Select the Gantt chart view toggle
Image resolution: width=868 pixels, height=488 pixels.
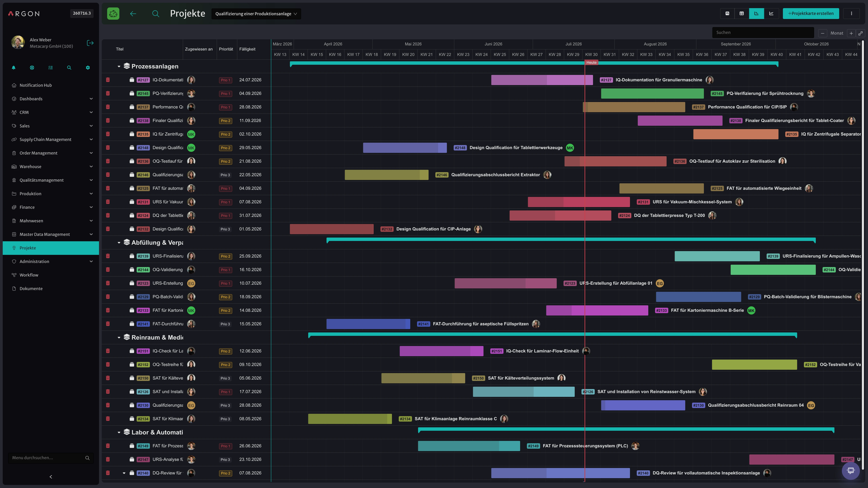click(756, 14)
